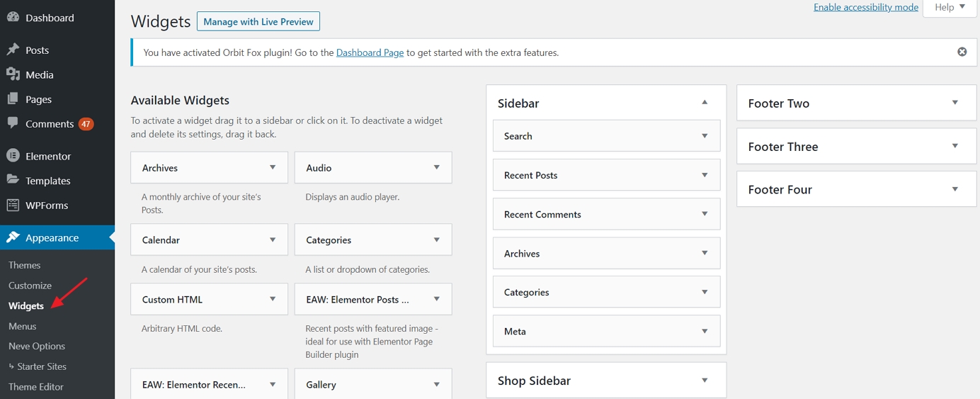Expand the Custom HTML available widget
The height and width of the screenshot is (399, 980).
(x=273, y=299)
